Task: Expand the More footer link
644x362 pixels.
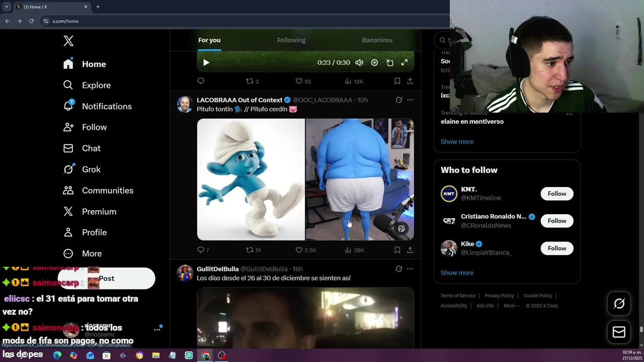Action: (x=511, y=306)
